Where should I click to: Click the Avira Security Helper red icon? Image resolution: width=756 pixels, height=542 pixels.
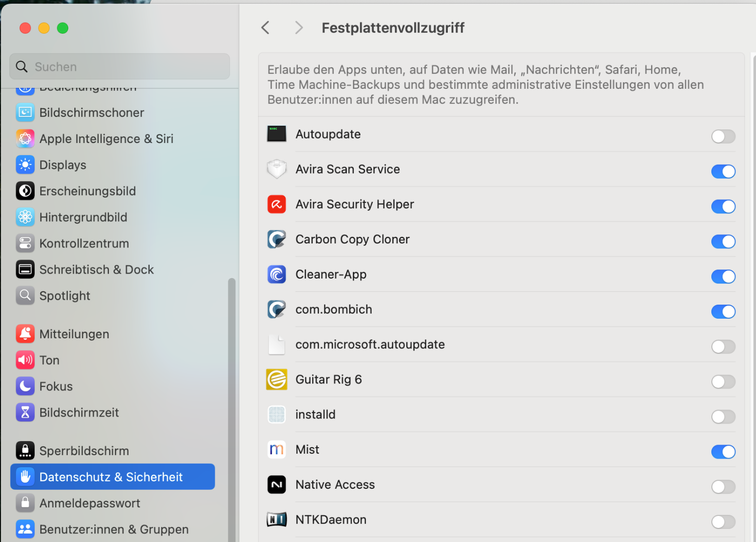coord(277,204)
